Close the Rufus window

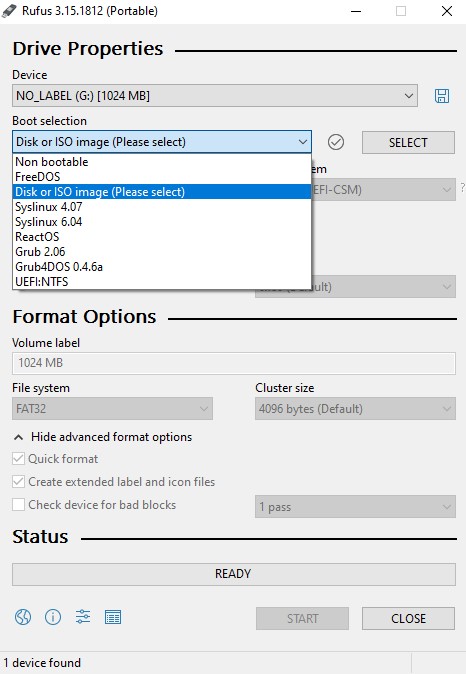point(447,11)
